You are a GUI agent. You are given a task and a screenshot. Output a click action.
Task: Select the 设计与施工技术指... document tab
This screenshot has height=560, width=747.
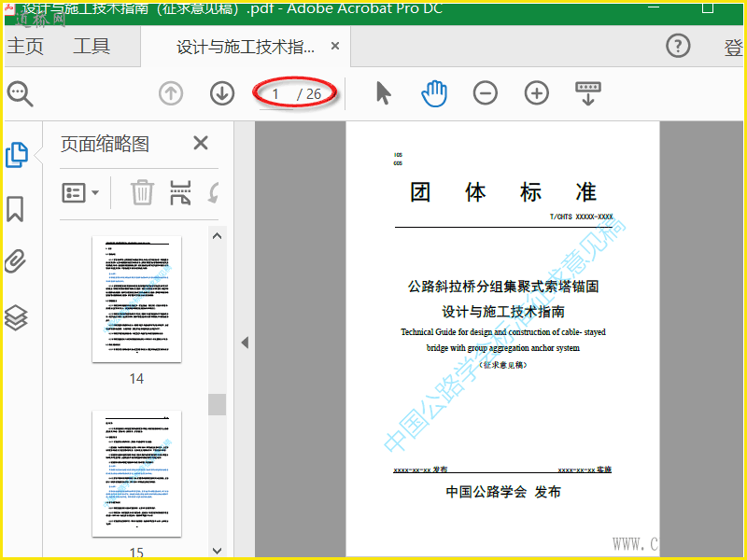point(246,47)
